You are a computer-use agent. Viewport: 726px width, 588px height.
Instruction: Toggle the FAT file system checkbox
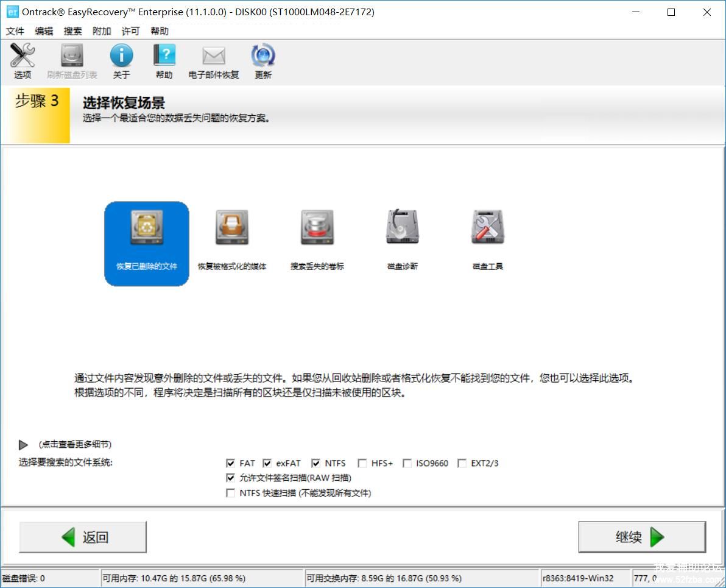(231, 463)
